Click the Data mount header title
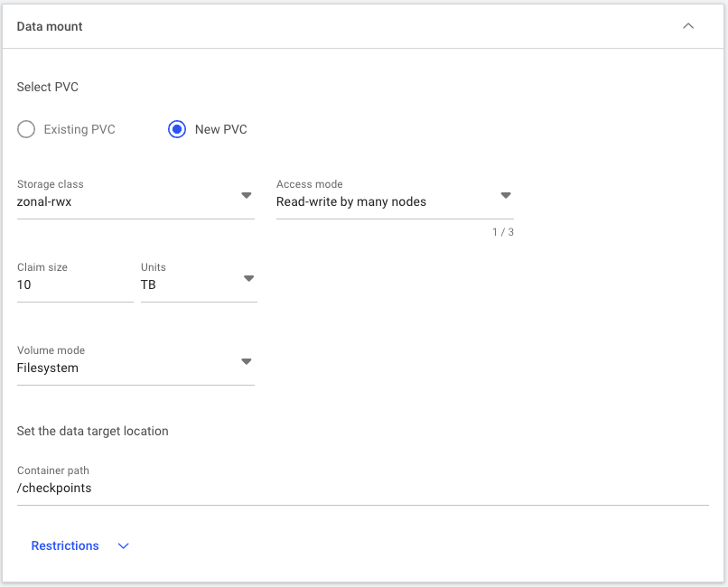Image resolution: width=728 pixels, height=587 pixels. pyautogui.click(x=50, y=26)
